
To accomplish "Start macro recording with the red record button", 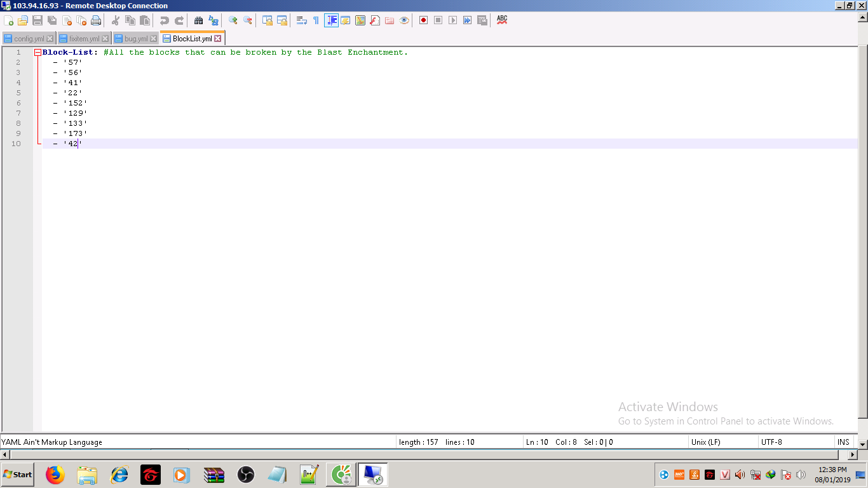I will point(424,20).
